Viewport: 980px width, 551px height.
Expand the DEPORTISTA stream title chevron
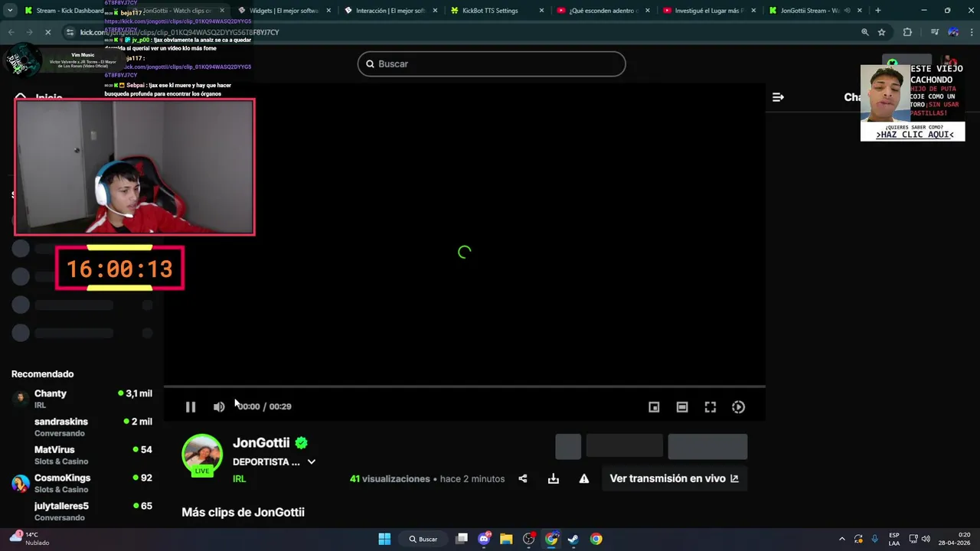[312, 462]
